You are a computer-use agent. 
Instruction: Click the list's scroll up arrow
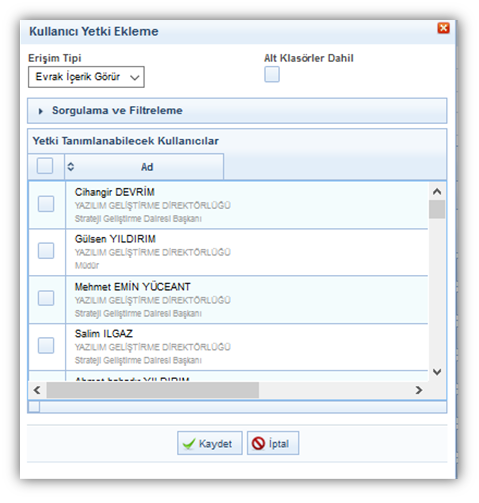point(437,191)
